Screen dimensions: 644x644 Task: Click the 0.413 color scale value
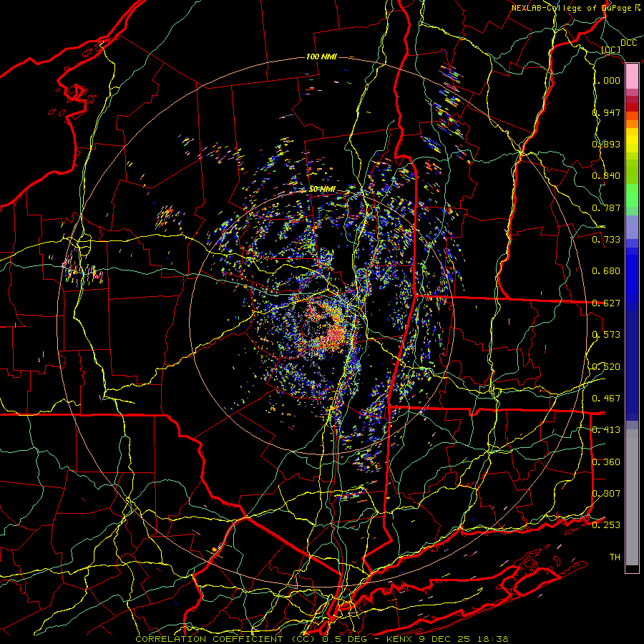pos(606,430)
